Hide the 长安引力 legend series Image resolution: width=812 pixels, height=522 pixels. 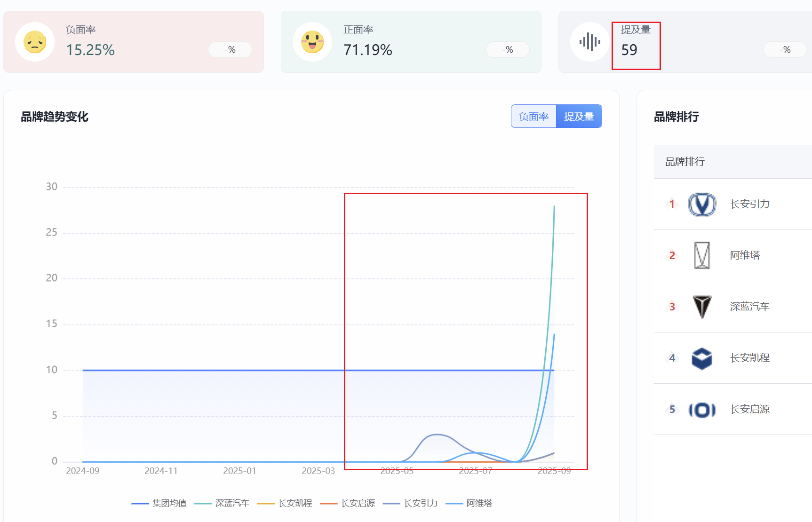pos(411,503)
